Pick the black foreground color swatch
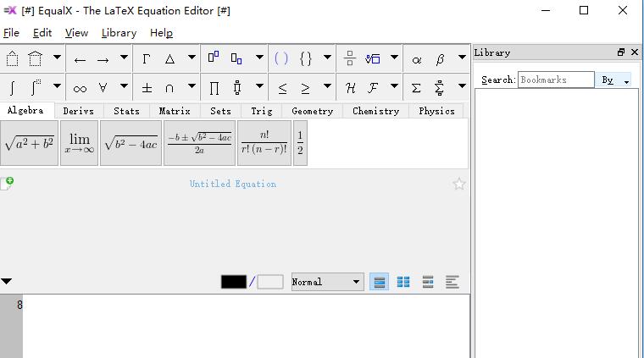 click(234, 282)
